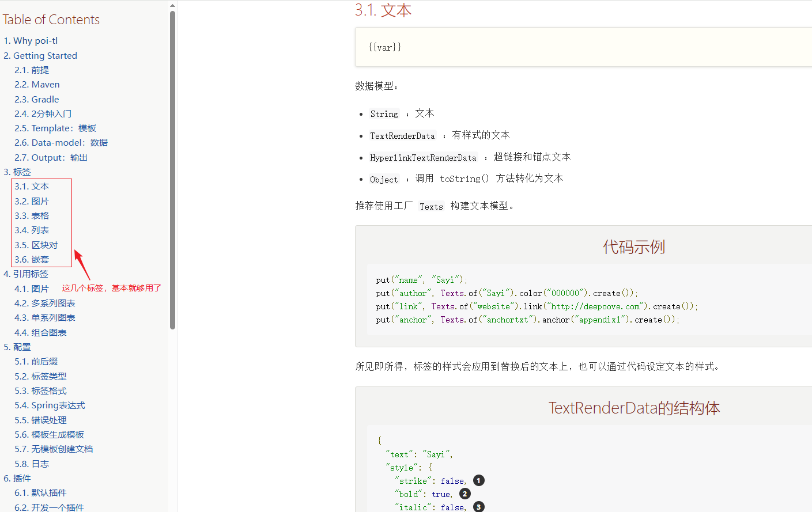812x512 pixels.
Task: Open "4.2. 多系列图表" section
Action: point(44,302)
